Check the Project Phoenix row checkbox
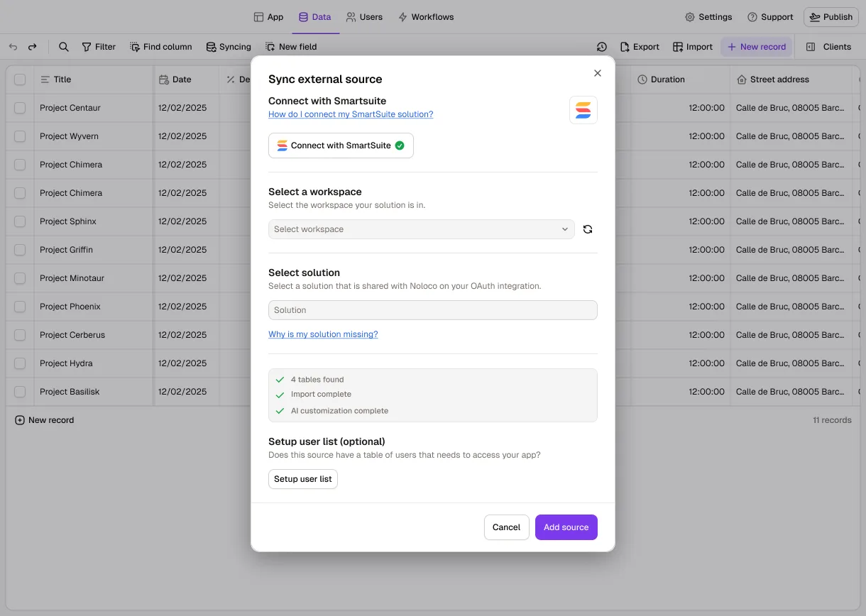The height and width of the screenshot is (616, 866). 20,307
